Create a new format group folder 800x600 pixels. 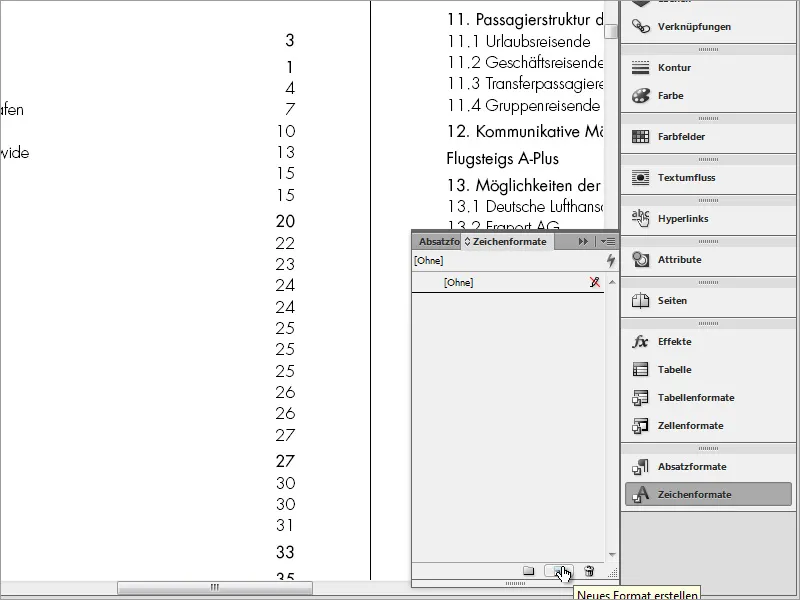(x=529, y=570)
